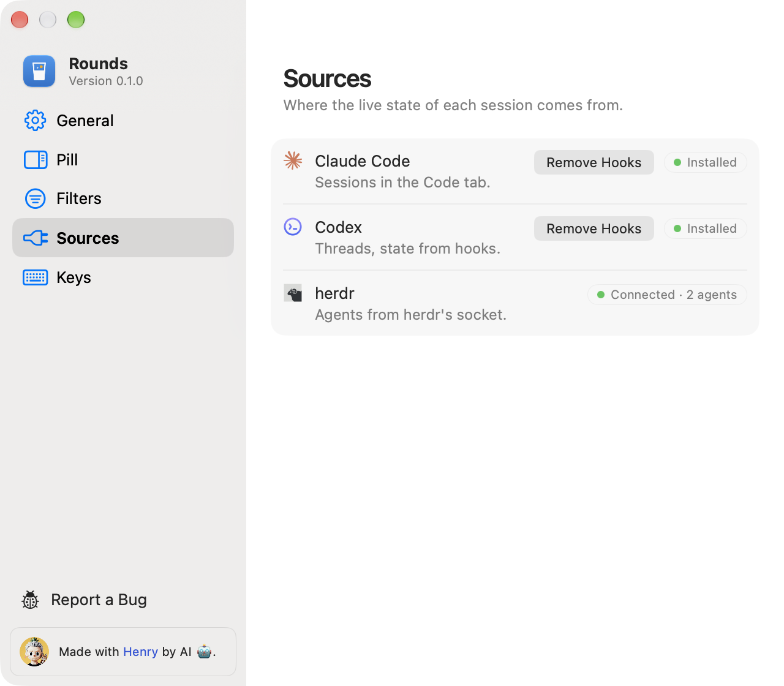Click the Keys keyboard icon

36,277
